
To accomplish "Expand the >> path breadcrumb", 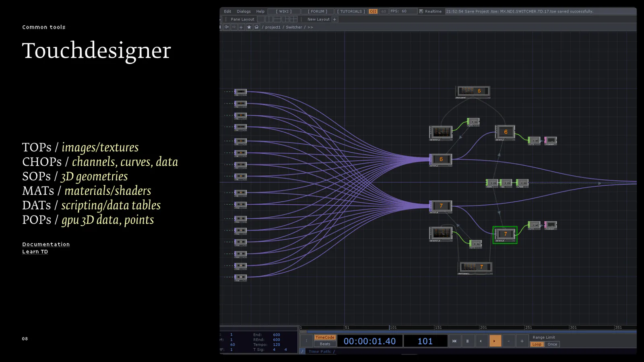I will [x=310, y=27].
